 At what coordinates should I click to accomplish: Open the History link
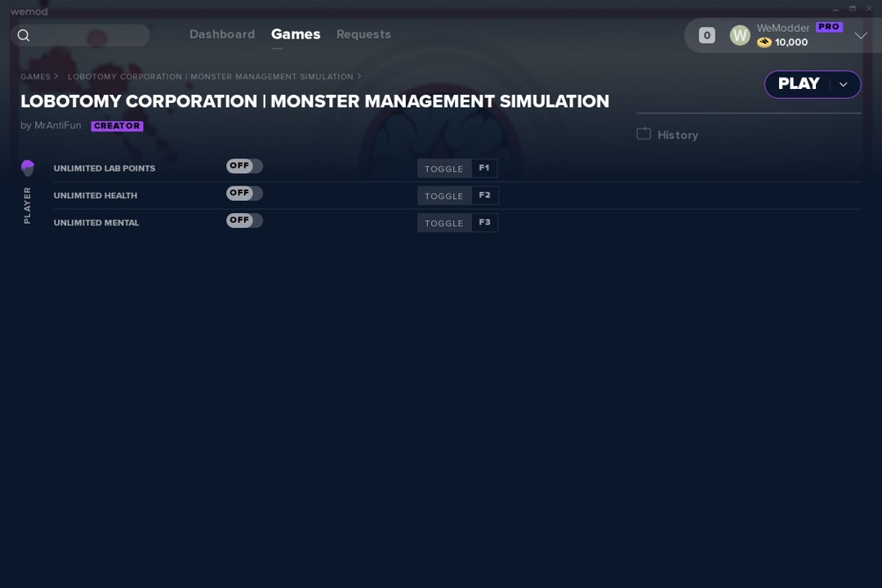pyautogui.click(x=678, y=135)
